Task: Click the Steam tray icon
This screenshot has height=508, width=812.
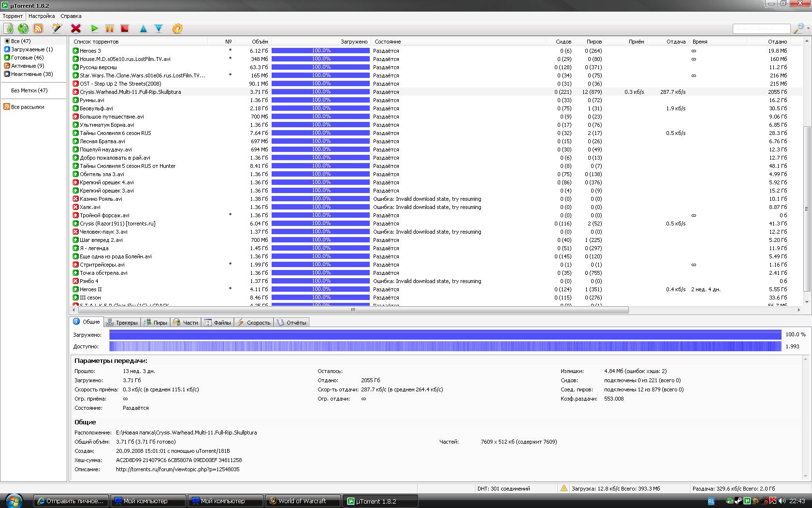Action: click(x=738, y=501)
